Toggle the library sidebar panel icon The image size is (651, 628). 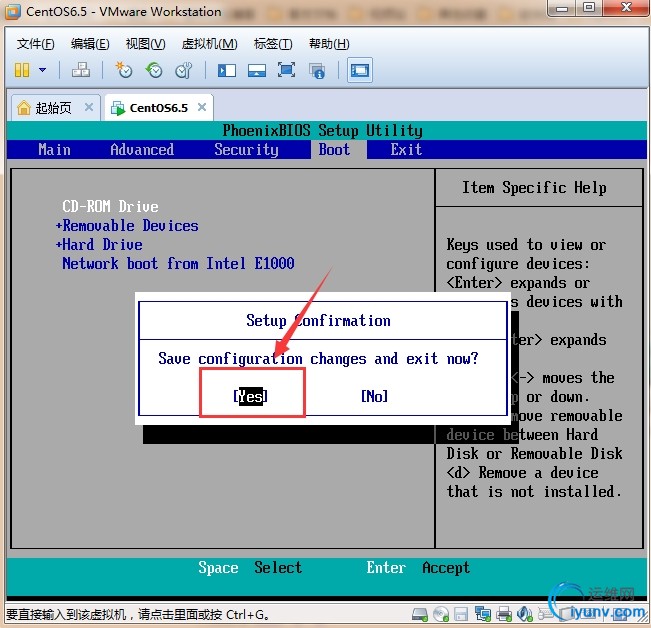click(227, 70)
